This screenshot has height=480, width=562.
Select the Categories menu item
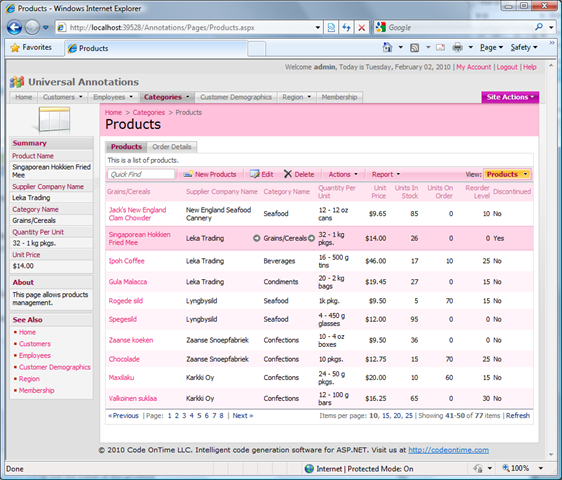pos(167,97)
